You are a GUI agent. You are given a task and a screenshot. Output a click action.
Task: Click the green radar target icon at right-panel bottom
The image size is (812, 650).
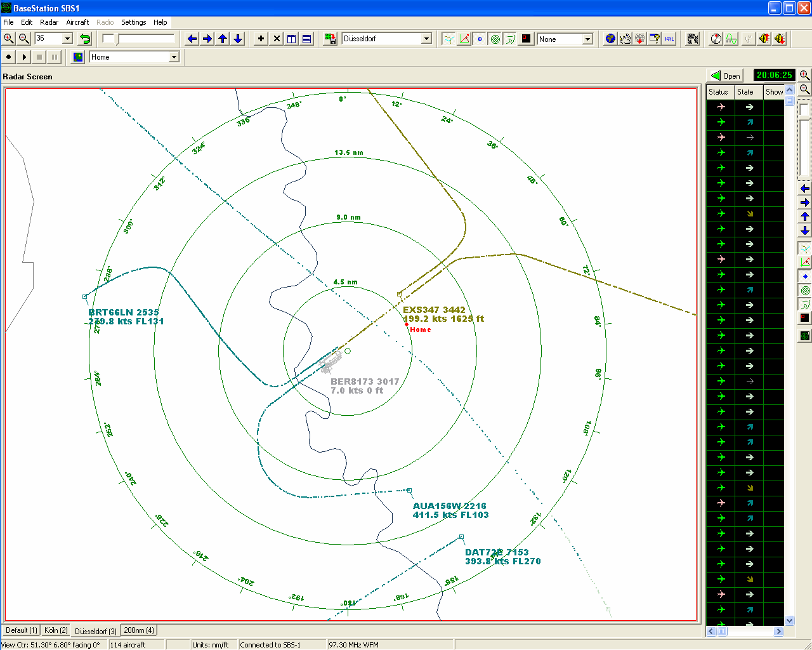[804, 336]
